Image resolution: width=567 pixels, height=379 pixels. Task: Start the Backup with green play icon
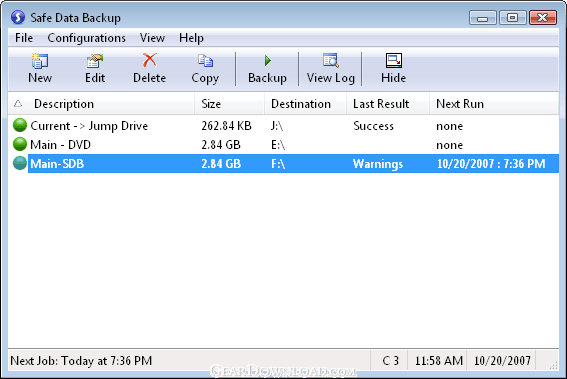click(x=268, y=60)
